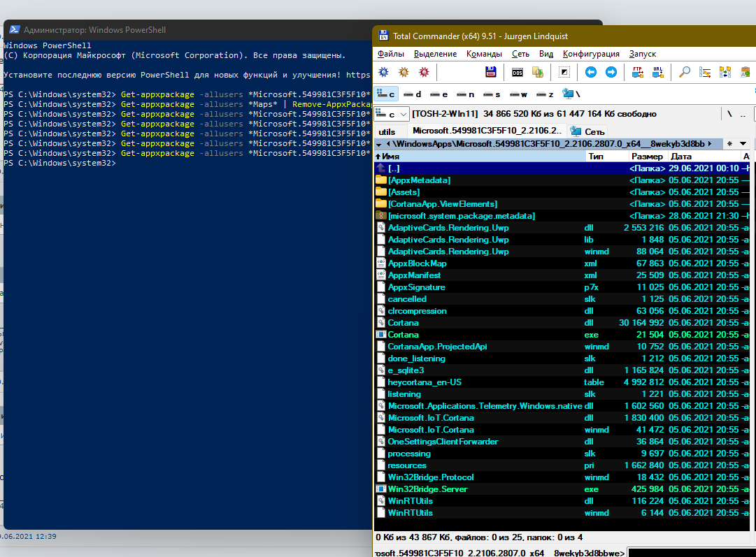Click the PowerShell prompt line PS C:\Windows\system32>
This screenshot has width=756, height=557.
(x=59, y=163)
